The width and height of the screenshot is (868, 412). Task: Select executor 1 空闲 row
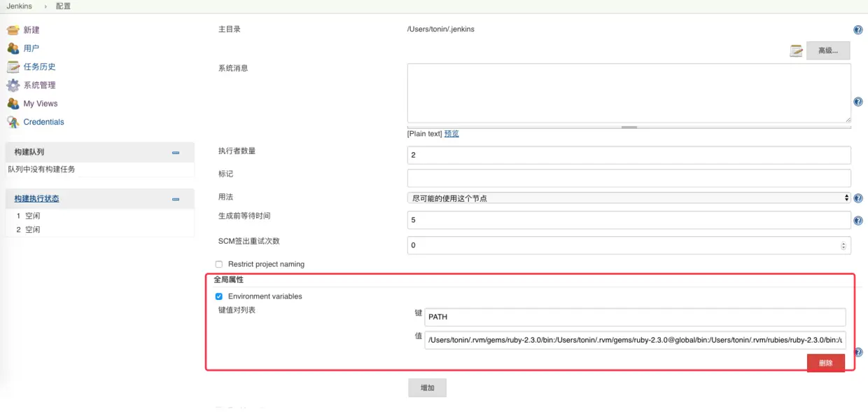click(99, 216)
